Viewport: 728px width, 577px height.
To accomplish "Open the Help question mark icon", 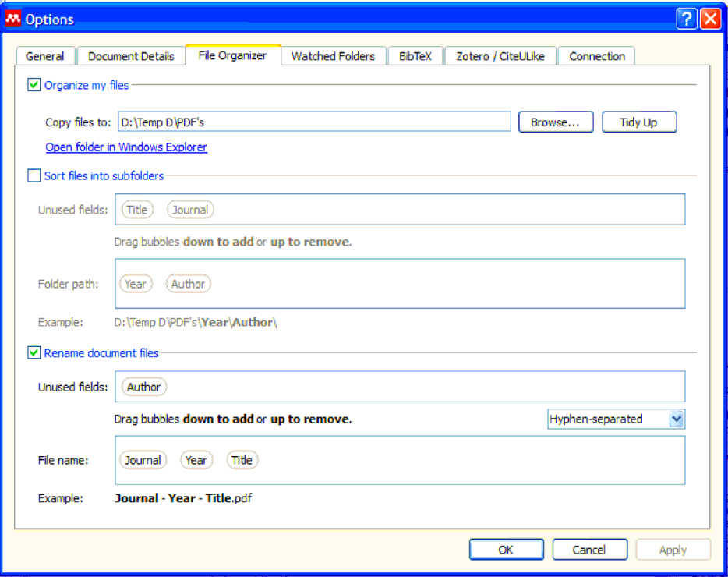I will tap(687, 18).
